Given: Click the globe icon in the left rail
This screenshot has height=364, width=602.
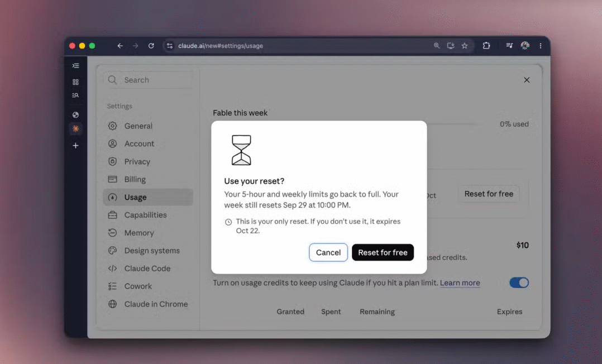Looking at the screenshot, I should click(x=75, y=115).
